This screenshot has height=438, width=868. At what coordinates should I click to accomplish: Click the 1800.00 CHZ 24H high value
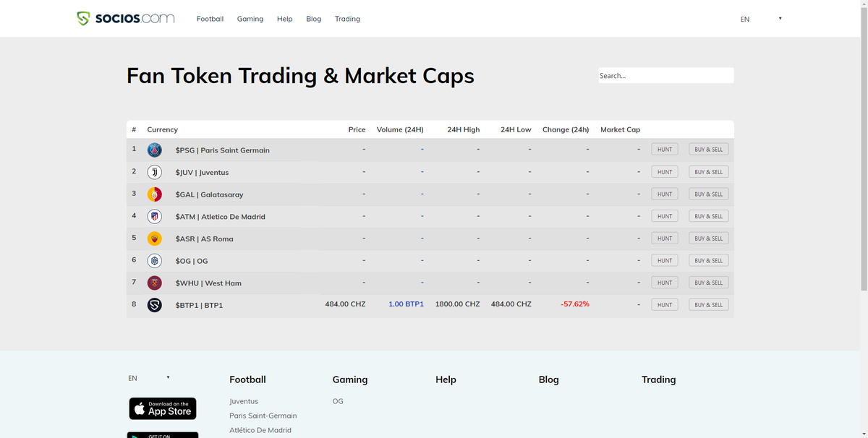click(x=457, y=304)
